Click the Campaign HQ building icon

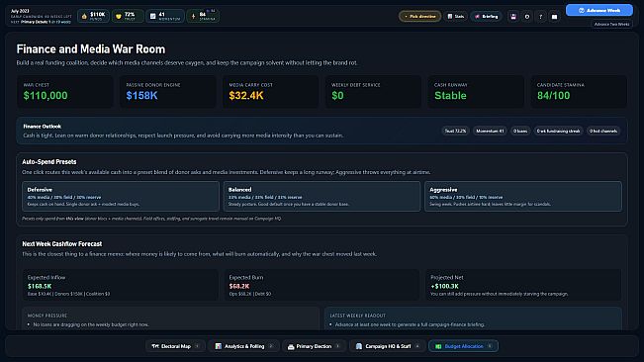(359, 346)
